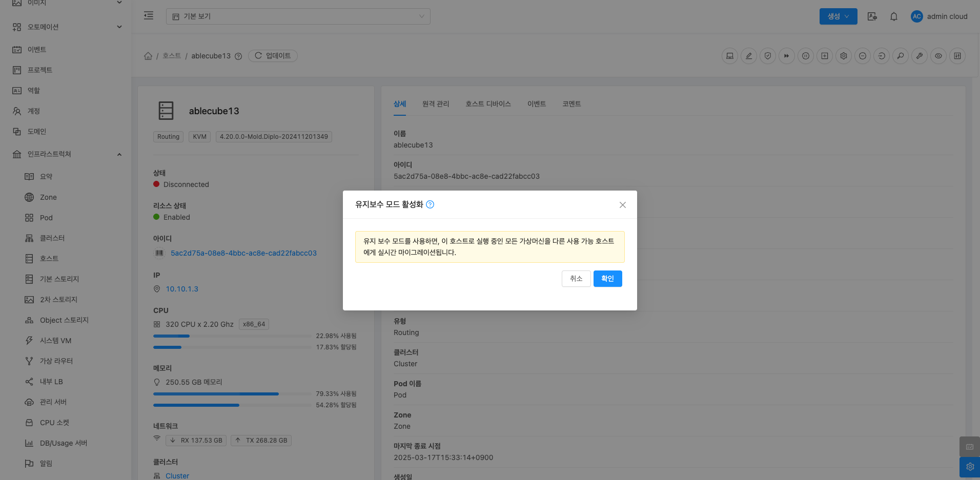Open the notifications bell icon
Image resolution: width=980 pixels, height=480 pixels.
(x=893, y=16)
